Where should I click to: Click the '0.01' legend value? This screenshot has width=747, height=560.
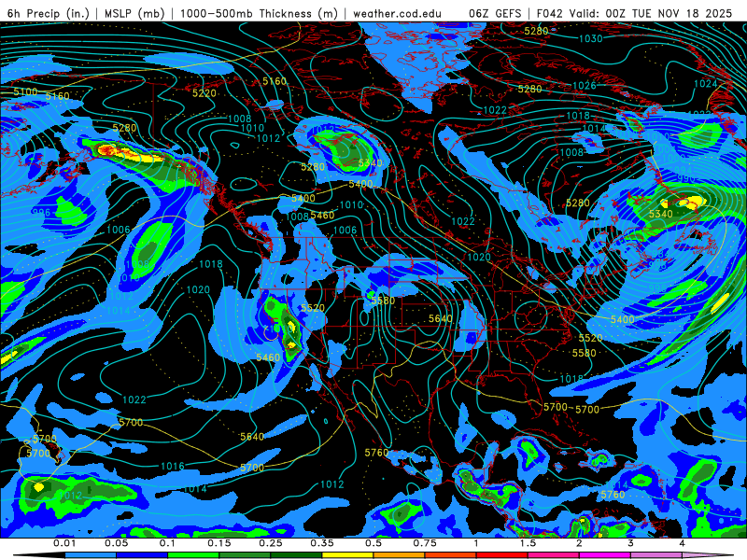pyautogui.click(x=64, y=543)
